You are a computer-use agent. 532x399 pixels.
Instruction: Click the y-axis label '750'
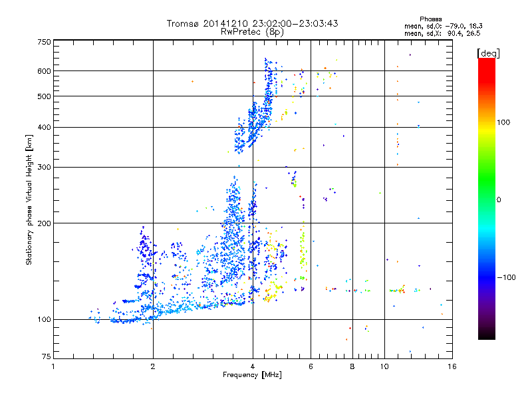[44, 42]
